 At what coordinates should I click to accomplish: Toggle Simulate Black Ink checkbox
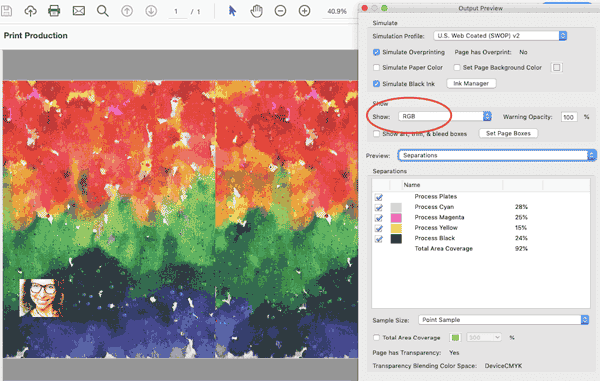point(377,83)
